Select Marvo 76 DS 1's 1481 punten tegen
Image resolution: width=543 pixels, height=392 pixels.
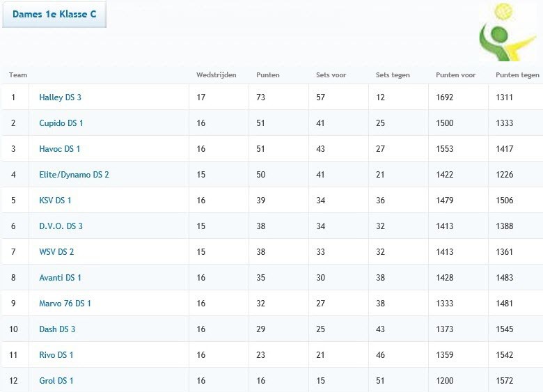click(505, 304)
